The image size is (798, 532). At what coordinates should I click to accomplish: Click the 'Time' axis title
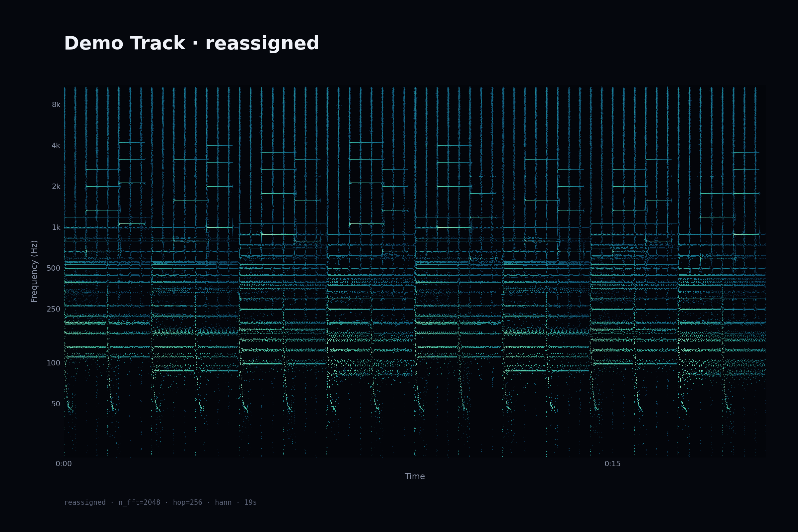pyautogui.click(x=415, y=476)
